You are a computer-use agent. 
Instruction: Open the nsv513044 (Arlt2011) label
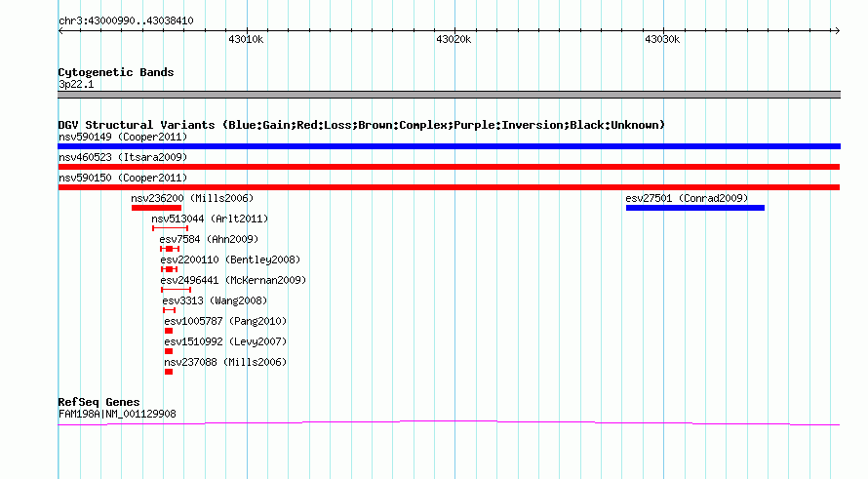point(210,219)
